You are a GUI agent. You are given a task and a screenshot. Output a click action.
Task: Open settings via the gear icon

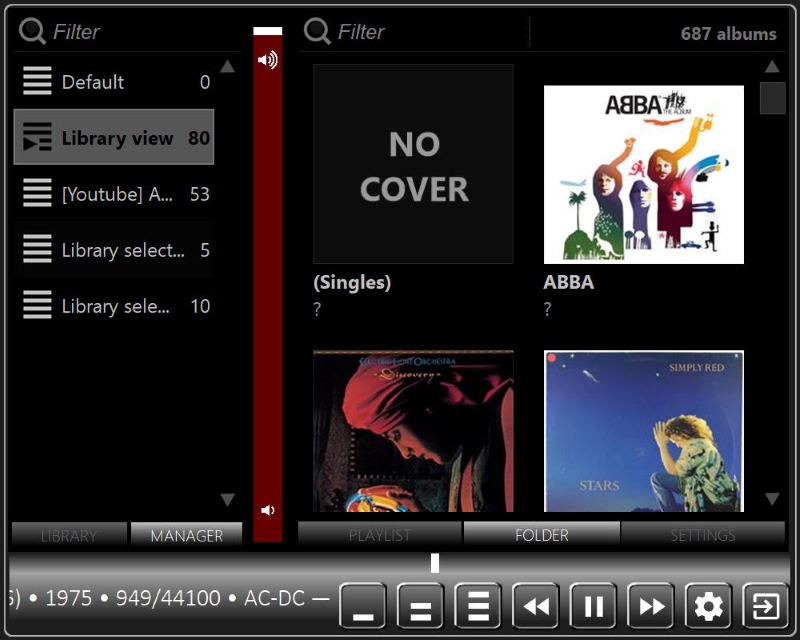(x=709, y=606)
